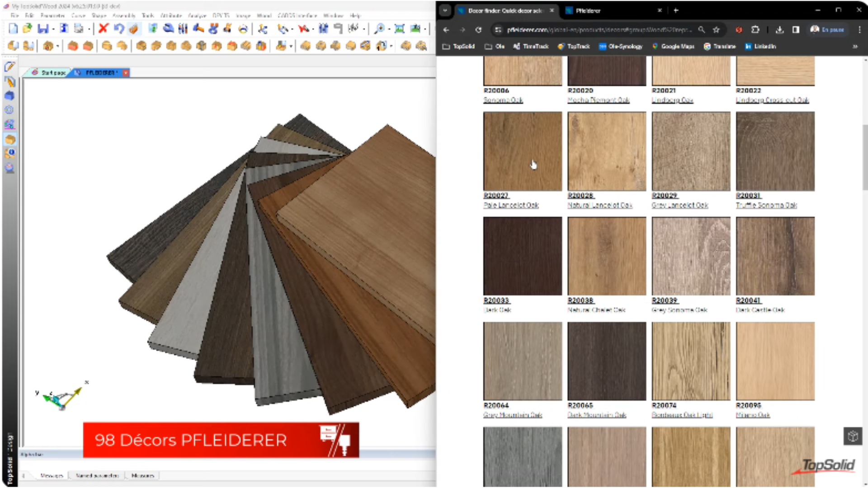This screenshot has width=868, height=488.
Task: Open the Natural Lancelot Oak link
Action: [600, 205]
